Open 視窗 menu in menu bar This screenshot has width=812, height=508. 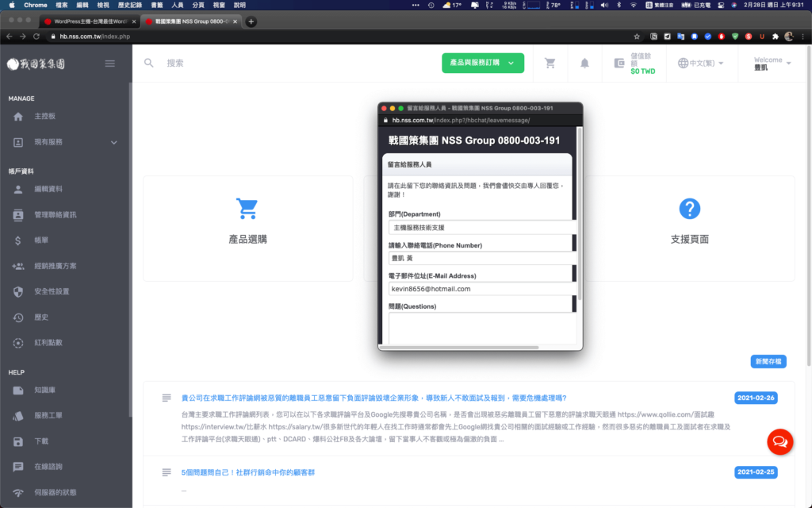219,6
